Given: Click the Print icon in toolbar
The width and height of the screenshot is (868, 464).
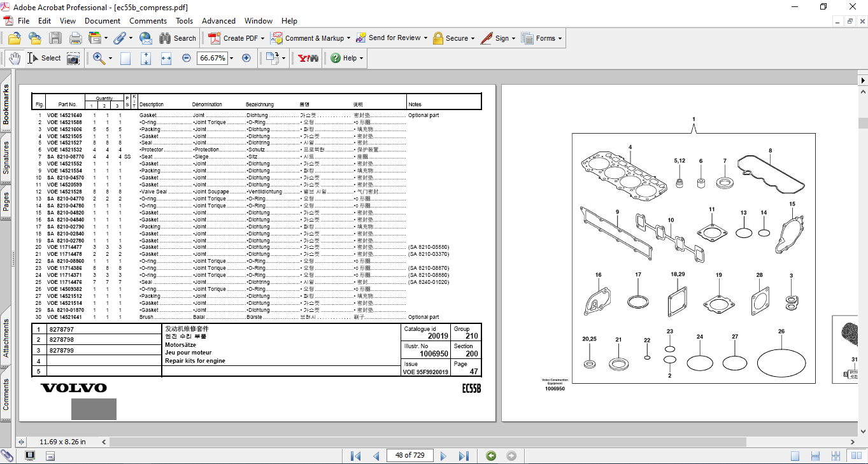Looking at the screenshot, I should [x=75, y=38].
